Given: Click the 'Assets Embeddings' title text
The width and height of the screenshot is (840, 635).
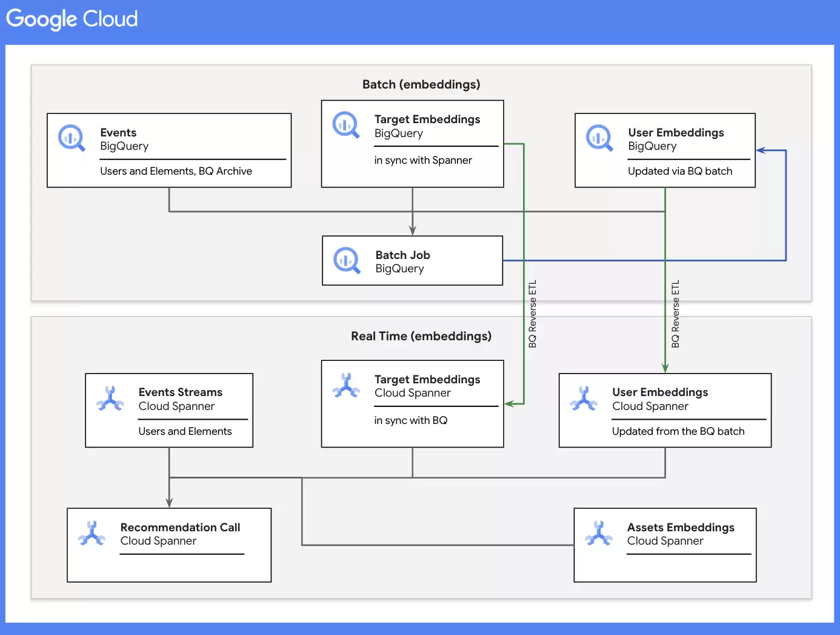Looking at the screenshot, I should [x=681, y=528].
